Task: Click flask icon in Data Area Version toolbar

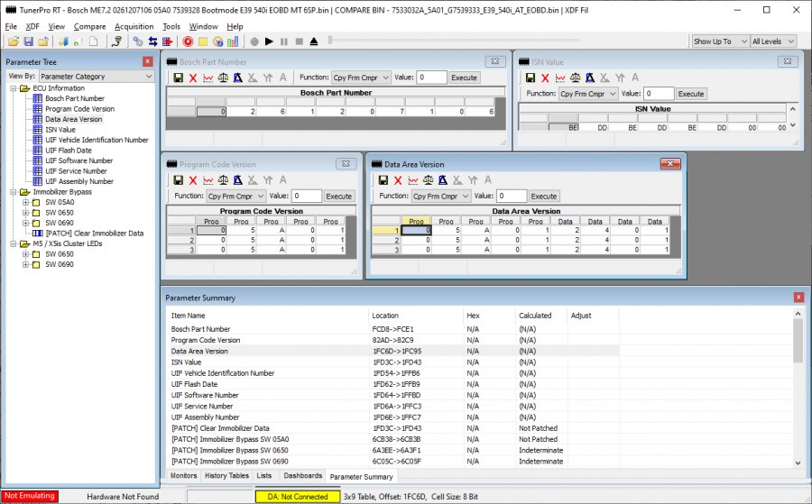Action: (x=442, y=180)
